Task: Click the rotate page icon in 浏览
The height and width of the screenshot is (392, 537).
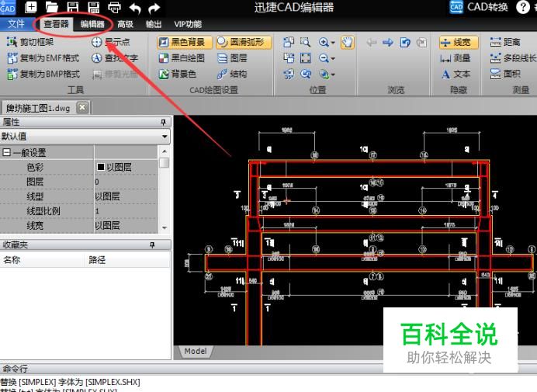Action: point(405,42)
